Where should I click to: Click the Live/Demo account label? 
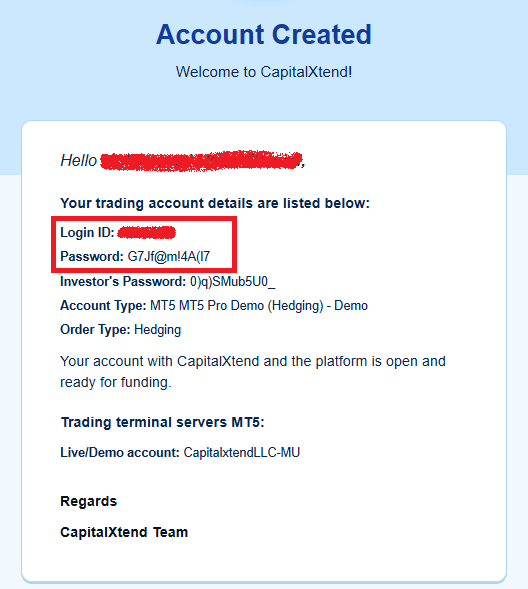coord(120,452)
